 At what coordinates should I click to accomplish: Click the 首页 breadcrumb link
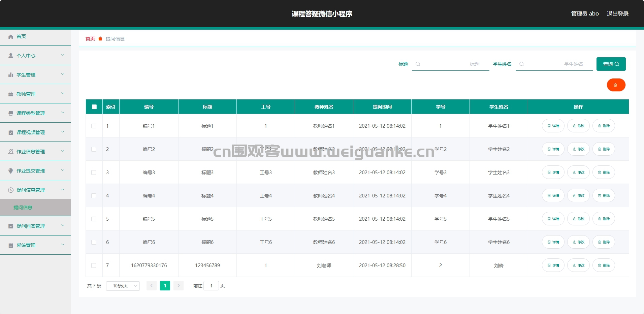click(x=90, y=39)
